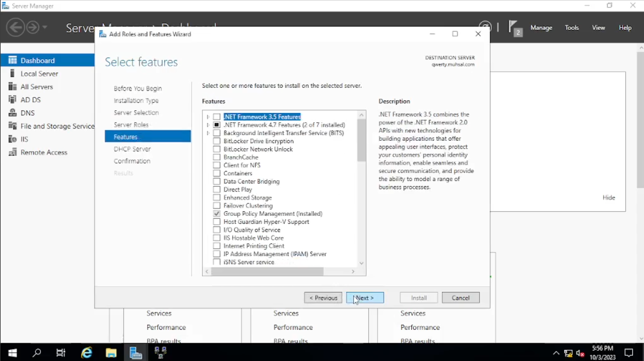Click the Previous button
This screenshot has height=361, width=644.
click(323, 298)
